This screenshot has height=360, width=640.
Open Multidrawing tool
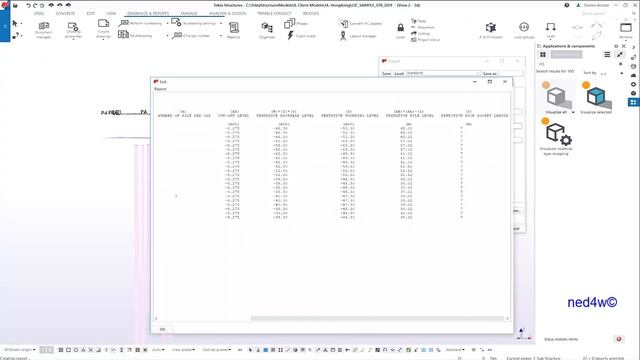click(x=135, y=35)
